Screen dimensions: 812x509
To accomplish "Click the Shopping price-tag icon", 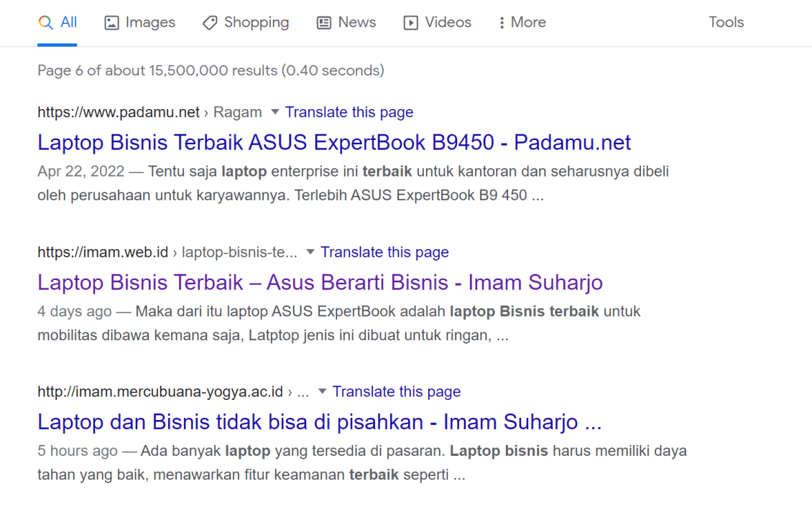I will 208,22.
